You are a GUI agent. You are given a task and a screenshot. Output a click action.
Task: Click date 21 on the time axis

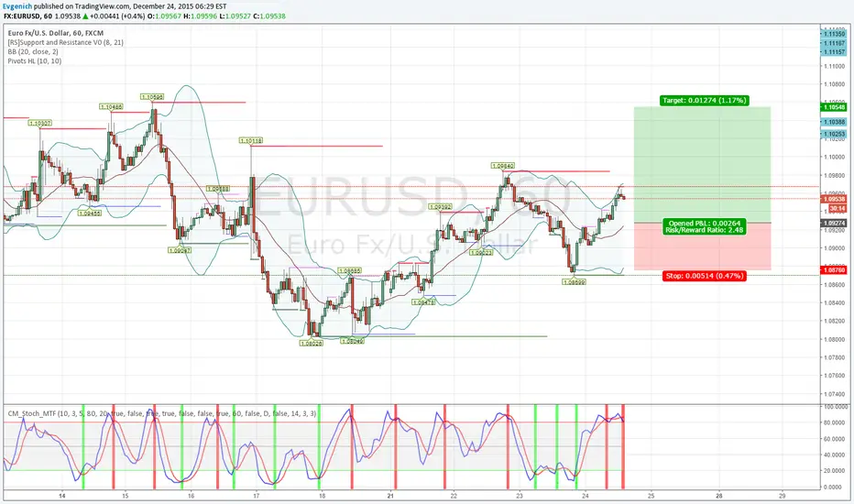(x=390, y=496)
